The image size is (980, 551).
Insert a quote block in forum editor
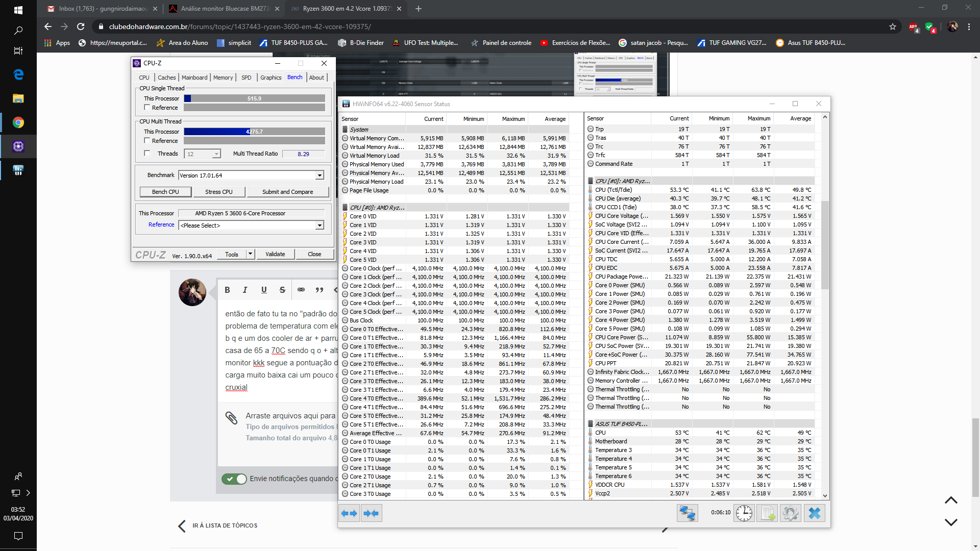click(x=320, y=290)
